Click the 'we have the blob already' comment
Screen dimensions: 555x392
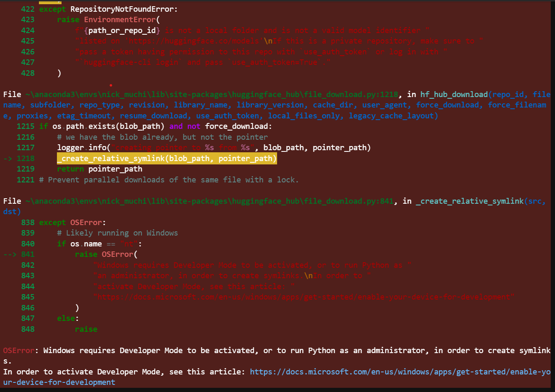pos(162,137)
